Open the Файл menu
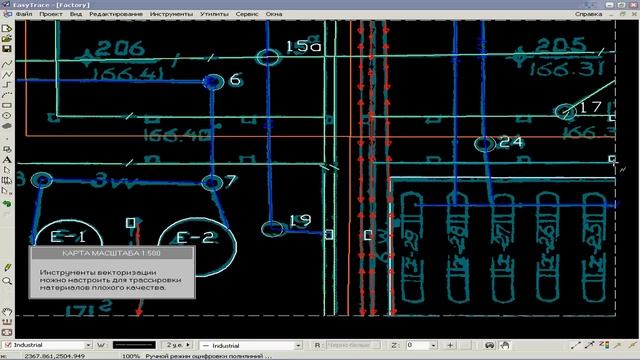 coord(24,14)
